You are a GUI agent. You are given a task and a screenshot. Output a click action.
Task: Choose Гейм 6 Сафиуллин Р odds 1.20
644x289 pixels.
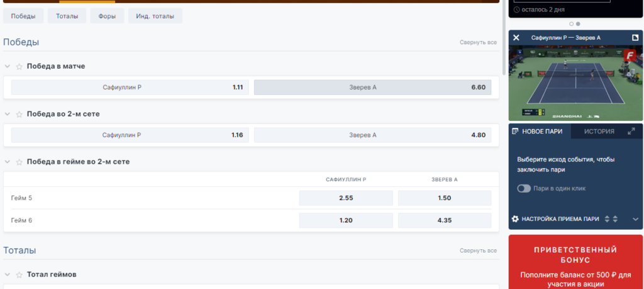click(x=346, y=220)
